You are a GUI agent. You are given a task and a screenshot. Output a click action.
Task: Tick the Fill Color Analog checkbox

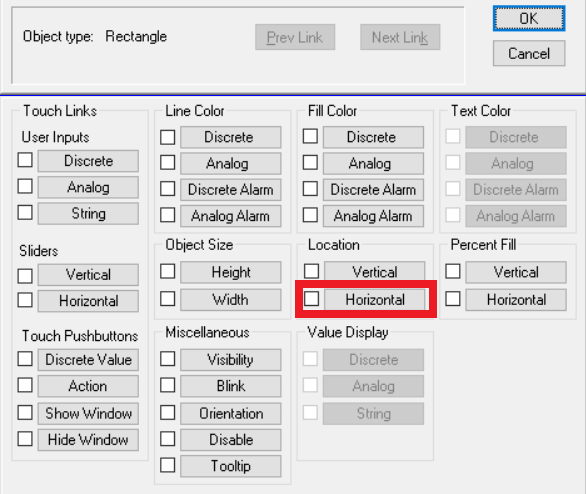coord(310,163)
